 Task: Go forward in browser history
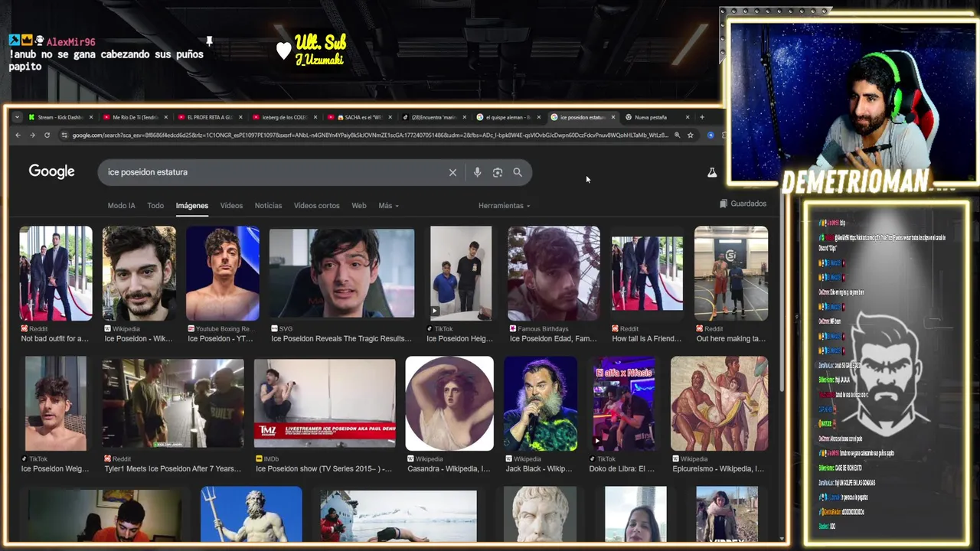click(32, 135)
